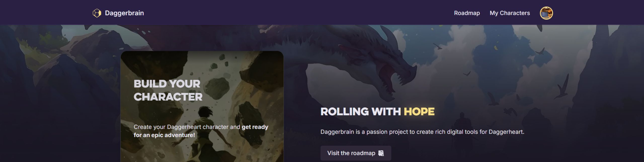Click the yellow HOPE word

(419, 112)
